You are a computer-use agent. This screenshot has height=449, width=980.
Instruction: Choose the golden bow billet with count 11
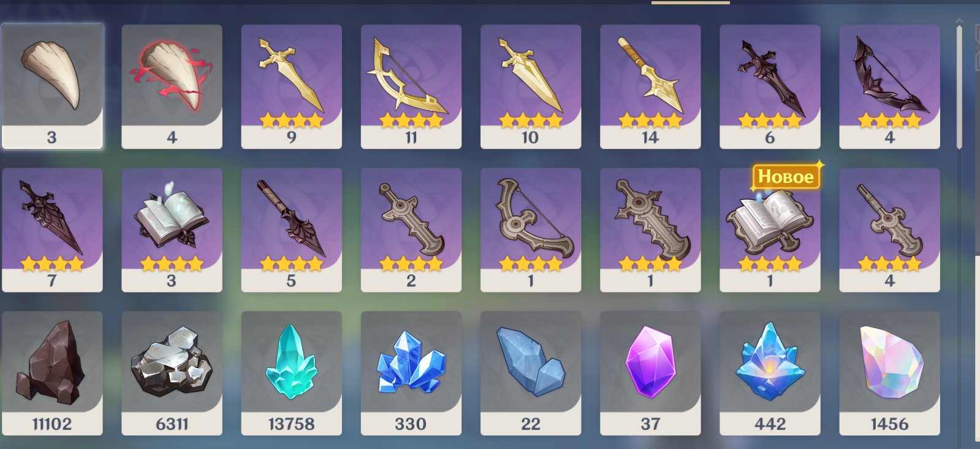pyautogui.click(x=411, y=86)
